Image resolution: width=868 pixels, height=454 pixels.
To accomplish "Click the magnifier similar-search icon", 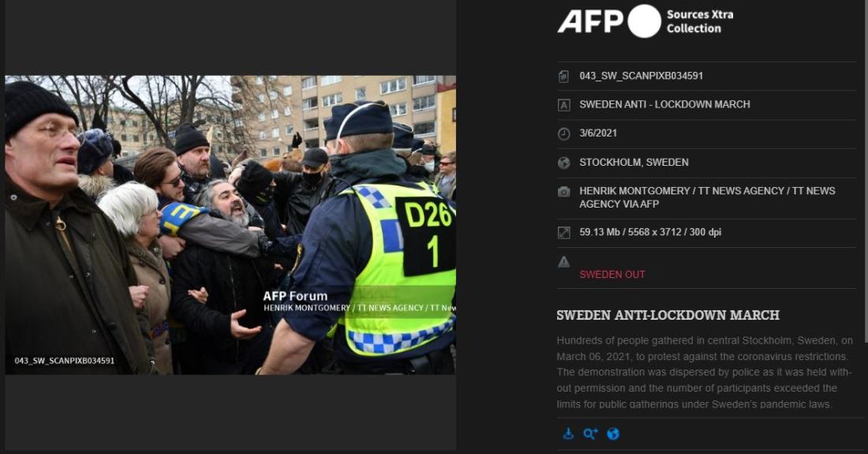I will point(590,434).
